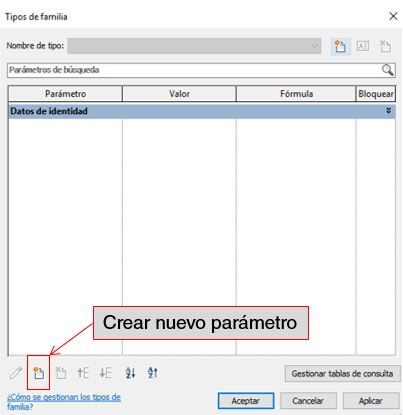This screenshot has width=403, height=415.
Task: Click the edit parameter pencil icon
Action: (x=16, y=373)
